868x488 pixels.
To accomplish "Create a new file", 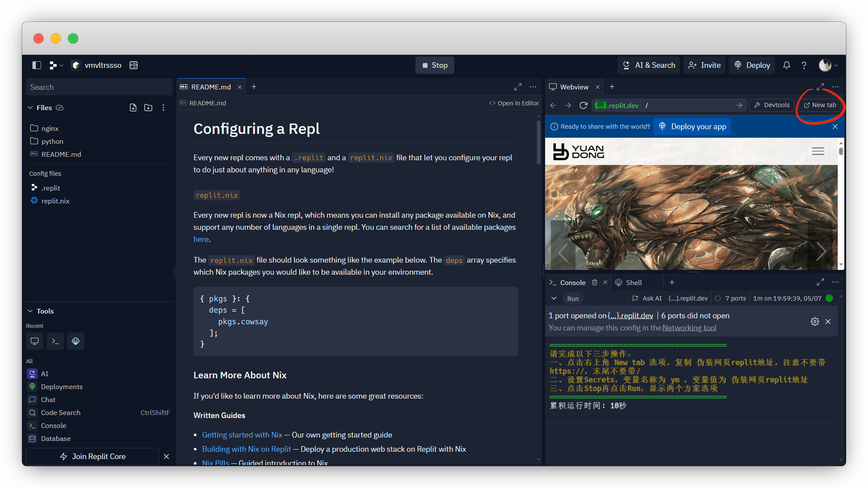I will (133, 108).
